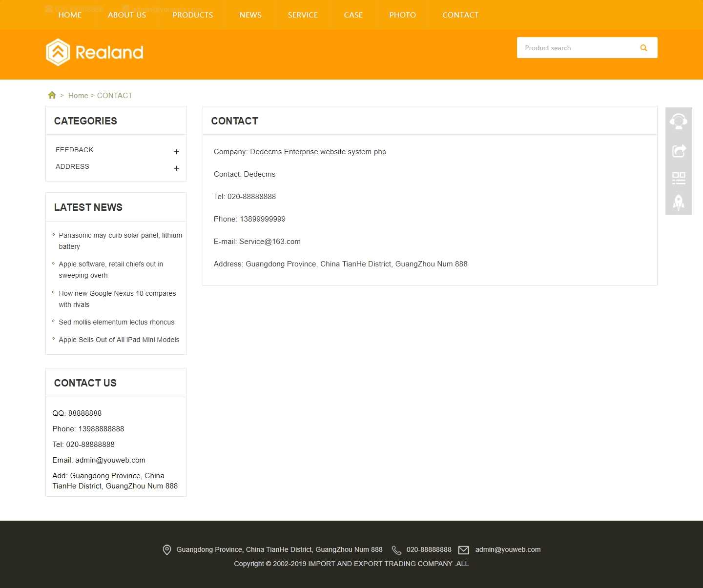Viewport: 703px width, 588px height.
Task: Click the share icon in floating sidebar
Action: click(679, 151)
